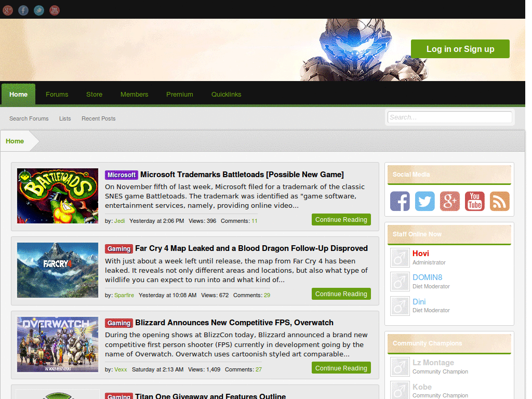Click DOMIN8's avatar icon
Viewport: 532px width, 399px height.
400,282
